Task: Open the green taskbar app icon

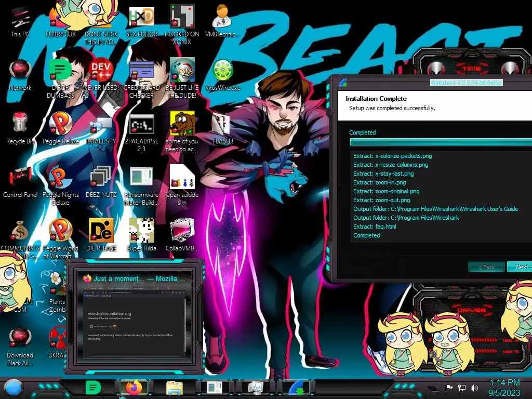Action: 94,388
